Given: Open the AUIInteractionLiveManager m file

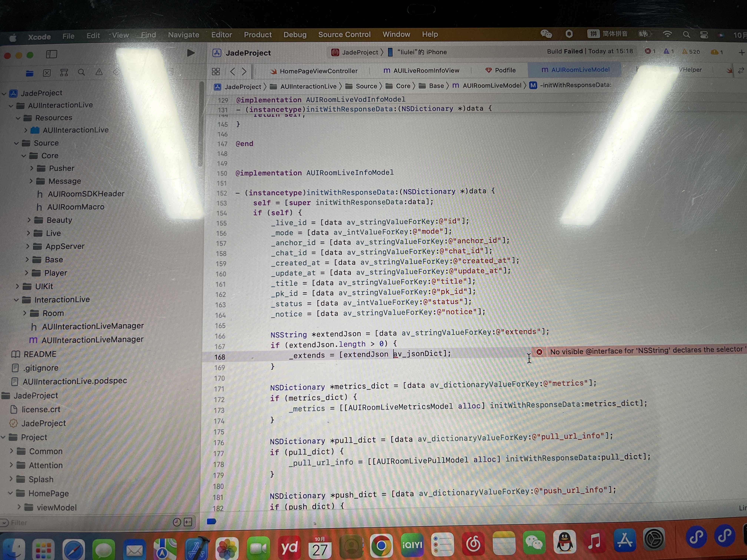Looking at the screenshot, I should click(87, 340).
